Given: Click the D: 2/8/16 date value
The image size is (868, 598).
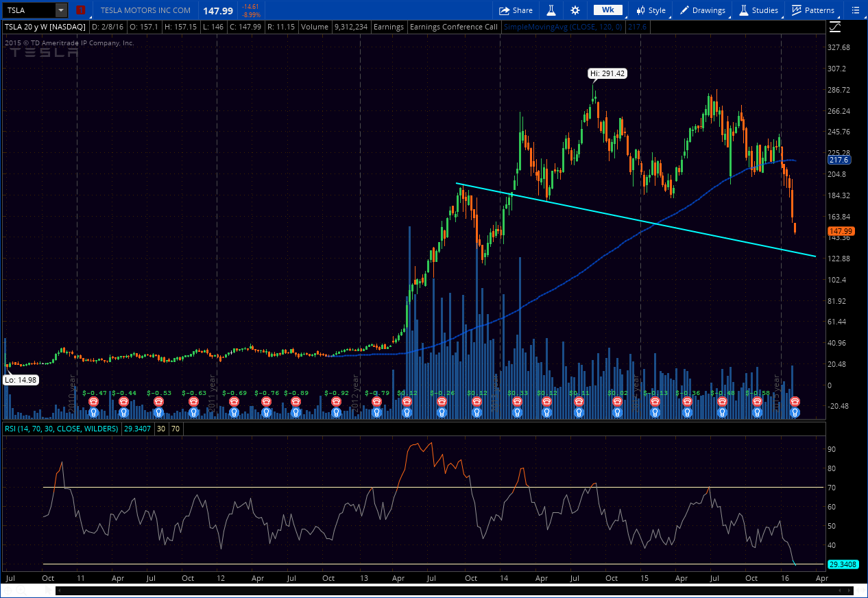Looking at the screenshot, I should tap(106, 27).
